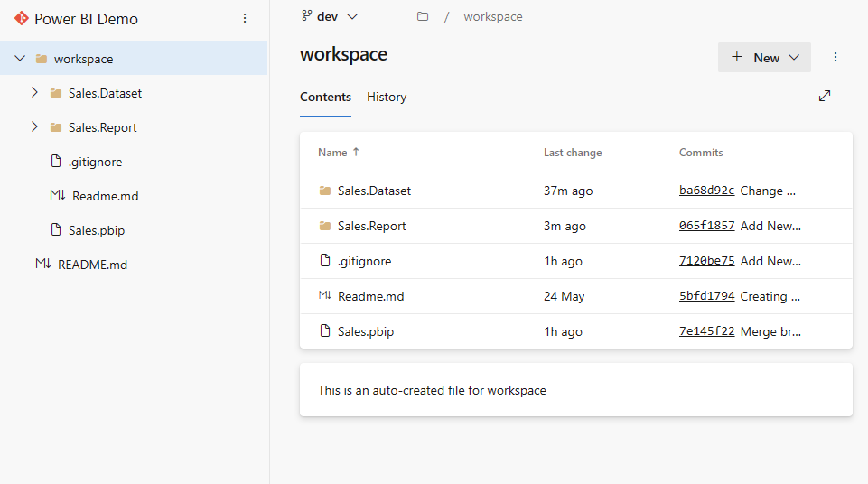Click the 'Creating ...' commit message text
Image resolution: width=868 pixels, height=484 pixels.
pyautogui.click(x=770, y=296)
